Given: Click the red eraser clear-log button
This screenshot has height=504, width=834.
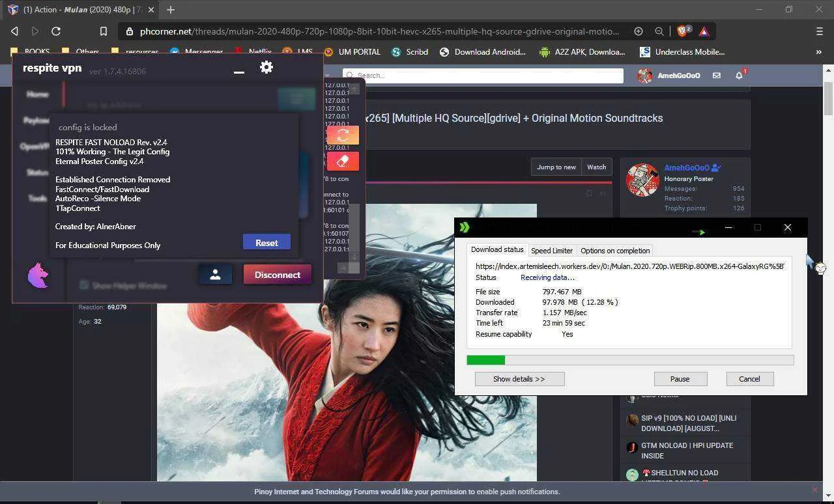Looking at the screenshot, I should click(343, 161).
